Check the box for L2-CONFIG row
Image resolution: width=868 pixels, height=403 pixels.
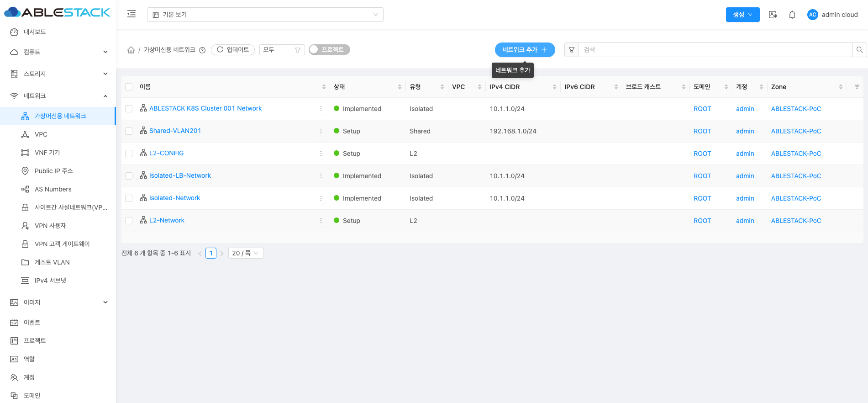129,154
